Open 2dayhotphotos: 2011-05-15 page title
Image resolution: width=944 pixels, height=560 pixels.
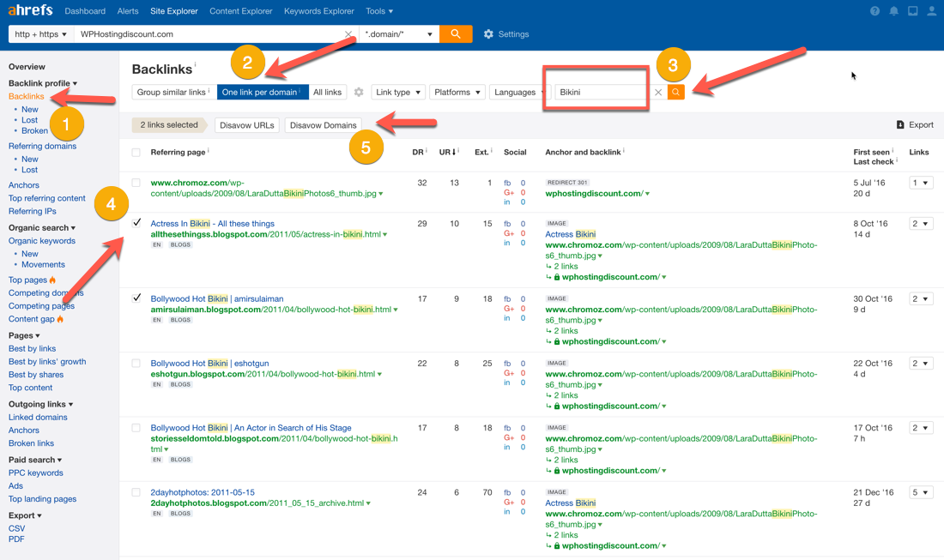[203, 492]
